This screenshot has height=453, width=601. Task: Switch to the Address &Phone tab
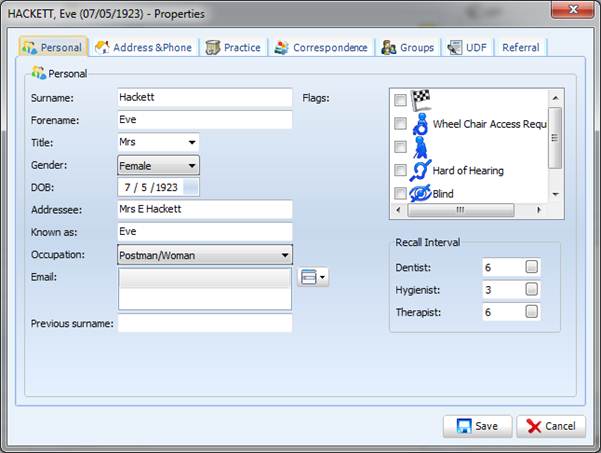click(x=146, y=48)
